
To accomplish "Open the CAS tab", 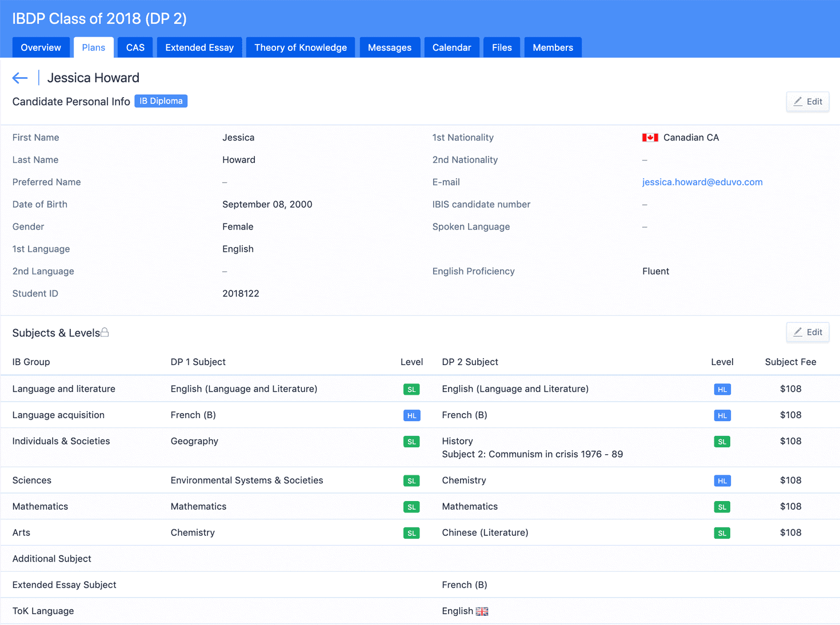I will click(x=135, y=47).
